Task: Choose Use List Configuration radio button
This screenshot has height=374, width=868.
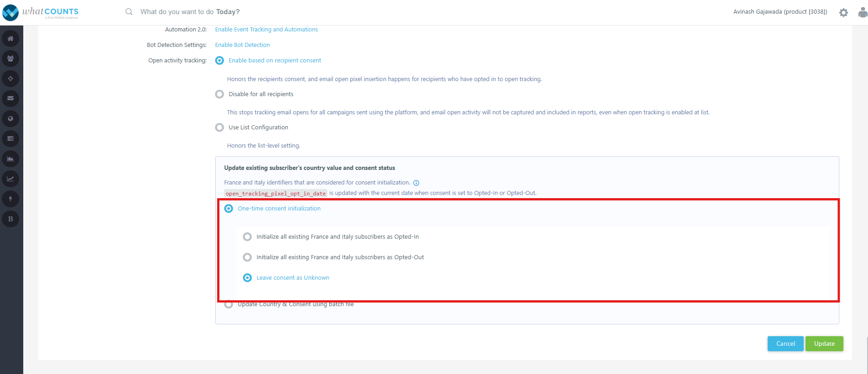Action: 219,128
